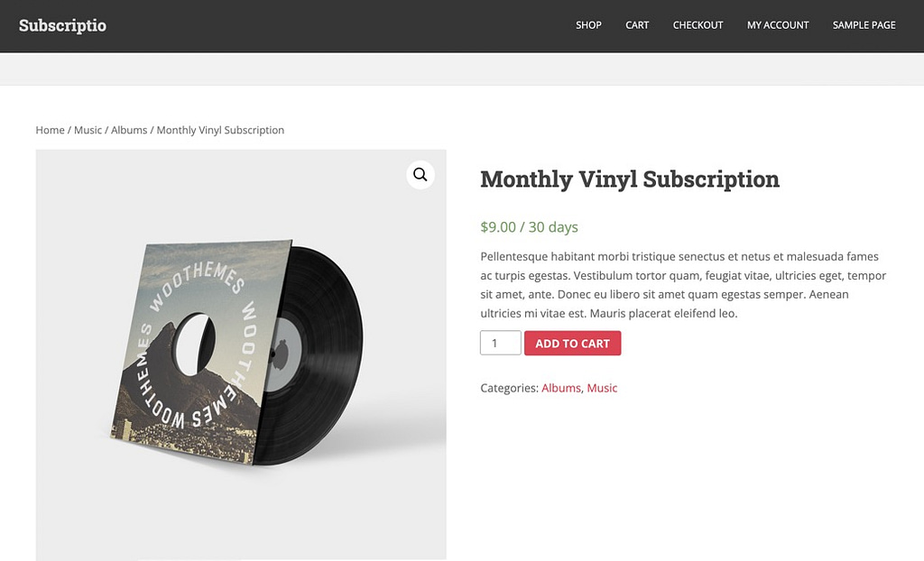The height and width of the screenshot is (561, 924).
Task: Click the vinyl record product image
Action: [x=239, y=352]
